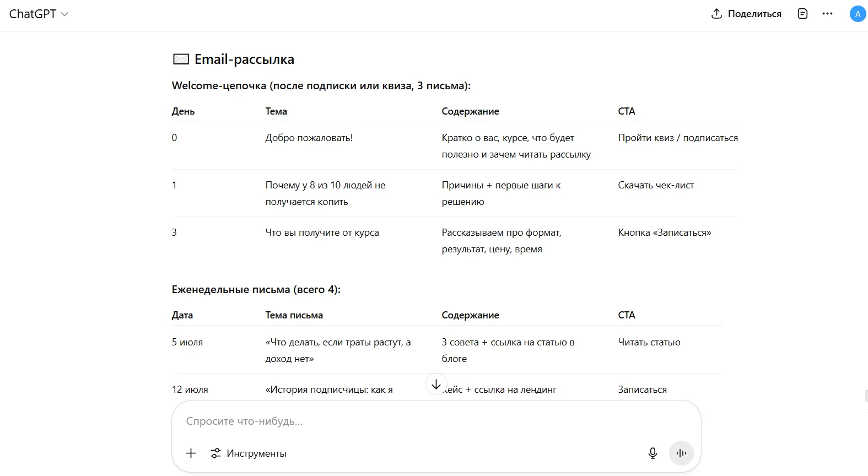
Task: Open the ChatGPT model selector dropdown
Action: click(39, 14)
